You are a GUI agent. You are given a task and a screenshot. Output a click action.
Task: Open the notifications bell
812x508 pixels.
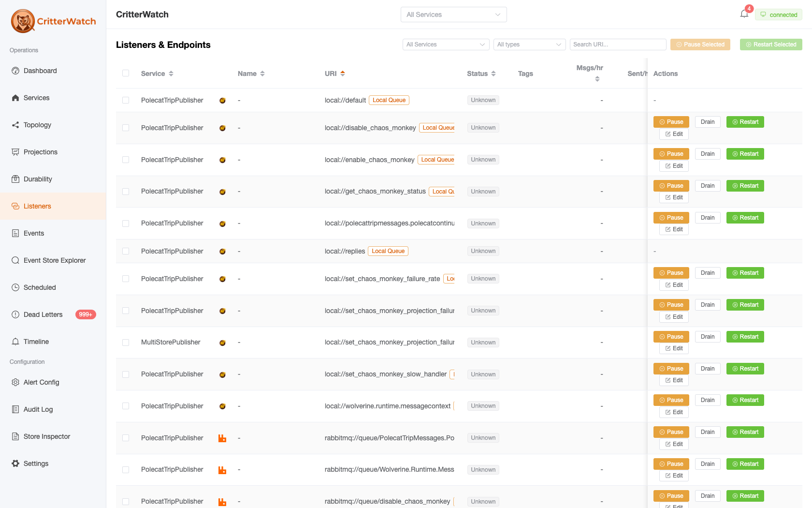coord(744,14)
